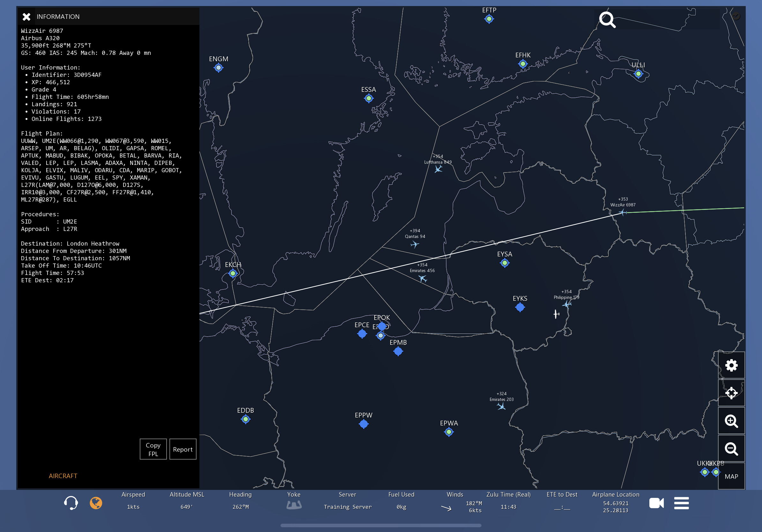Open map settings gear
The image size is (762, 532).
pyautogui.click(x=731, y=366)
